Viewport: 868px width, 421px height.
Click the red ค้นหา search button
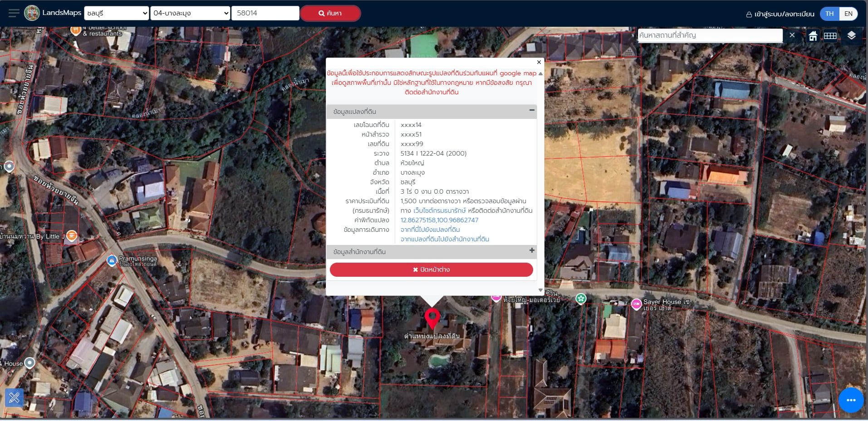pos(330,13)
